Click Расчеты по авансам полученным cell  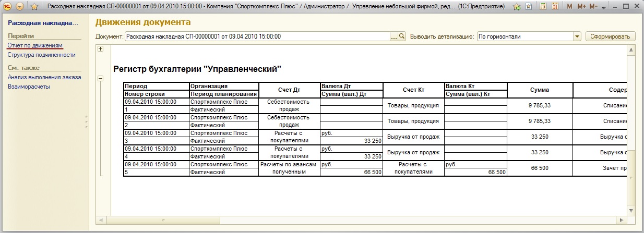click(x=289, y=168)
